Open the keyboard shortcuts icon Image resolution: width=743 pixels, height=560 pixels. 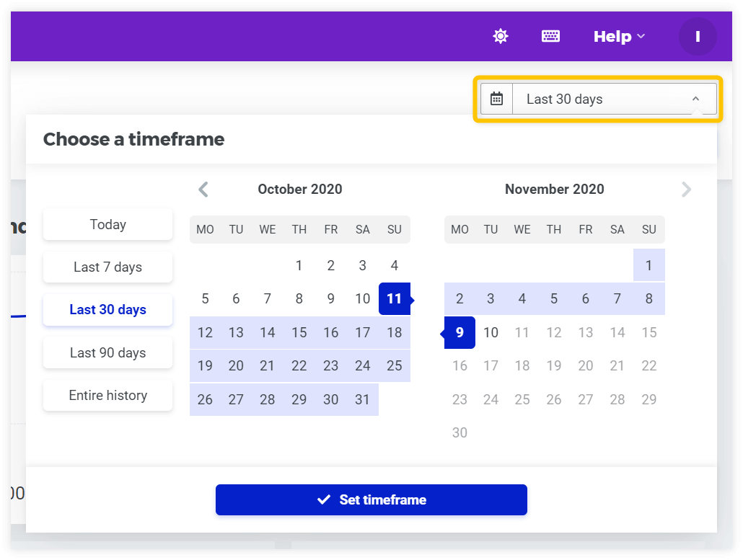click(x=550, y=37)
